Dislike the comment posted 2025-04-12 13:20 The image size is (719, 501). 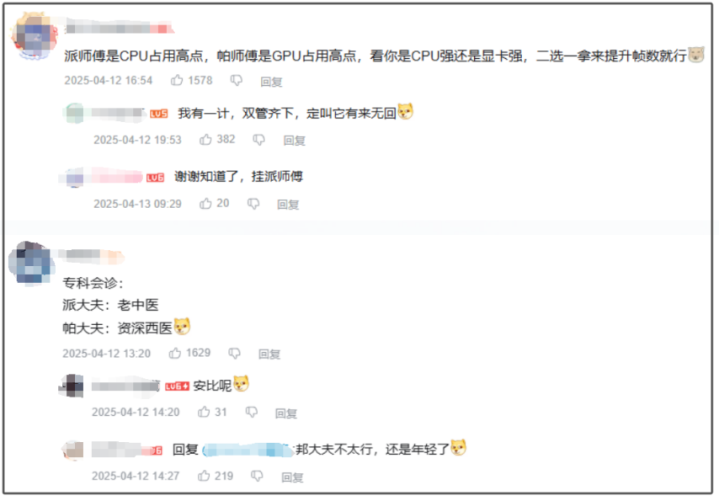tap(234, 353)
